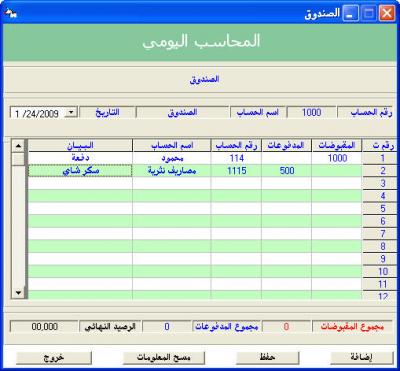
Task: Click the حفظ (Save) button
Action: click(x=268, y=358)
